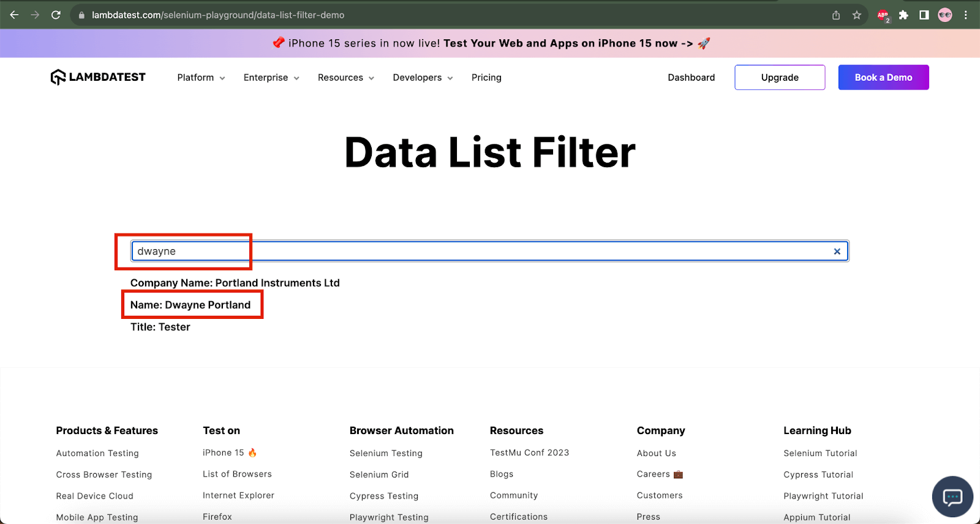Select the Name: Dwayne Portland result
This screenshot has width=980, height=524.
[190, 305]
